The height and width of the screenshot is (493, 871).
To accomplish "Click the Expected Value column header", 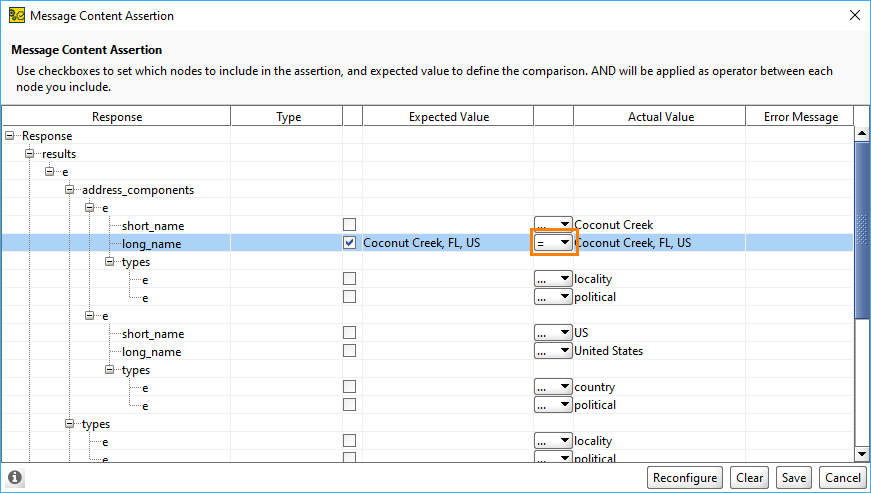I will (448, 117).
